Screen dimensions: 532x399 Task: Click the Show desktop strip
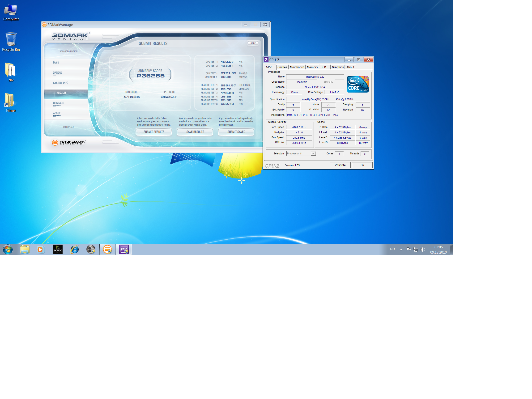point(451,249)
